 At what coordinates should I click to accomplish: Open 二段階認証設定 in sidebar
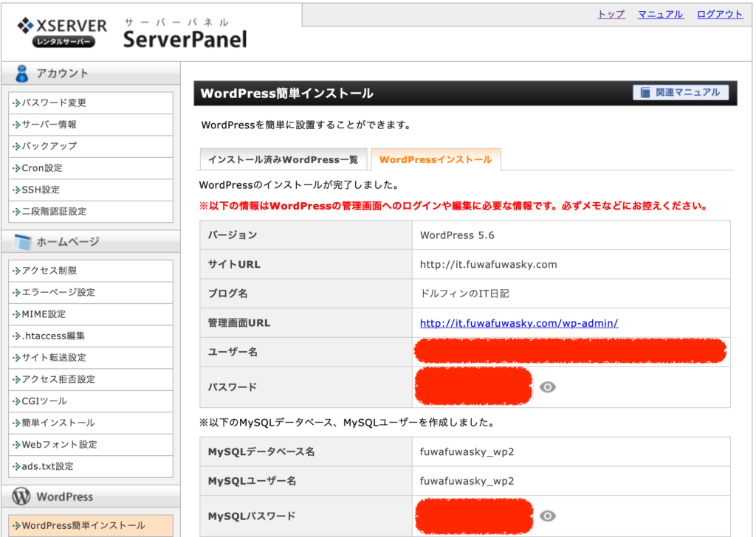91,212
